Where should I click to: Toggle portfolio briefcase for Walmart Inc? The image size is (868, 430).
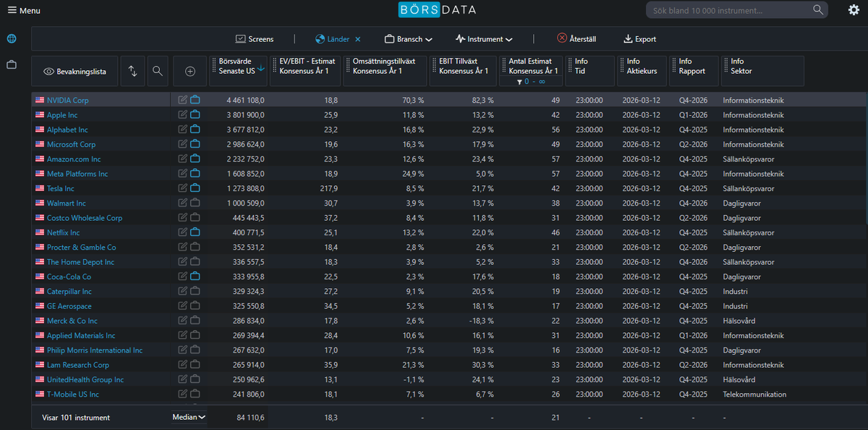click(195, 203)
